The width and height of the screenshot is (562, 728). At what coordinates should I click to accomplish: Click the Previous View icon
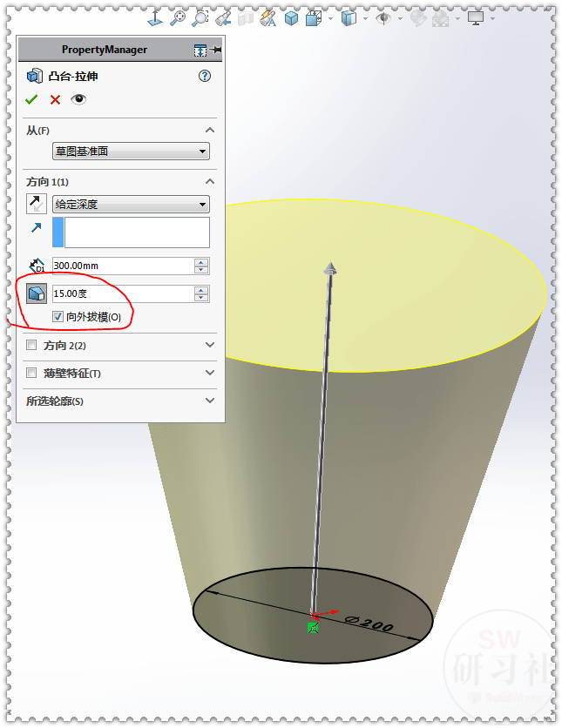pos(223,18)
